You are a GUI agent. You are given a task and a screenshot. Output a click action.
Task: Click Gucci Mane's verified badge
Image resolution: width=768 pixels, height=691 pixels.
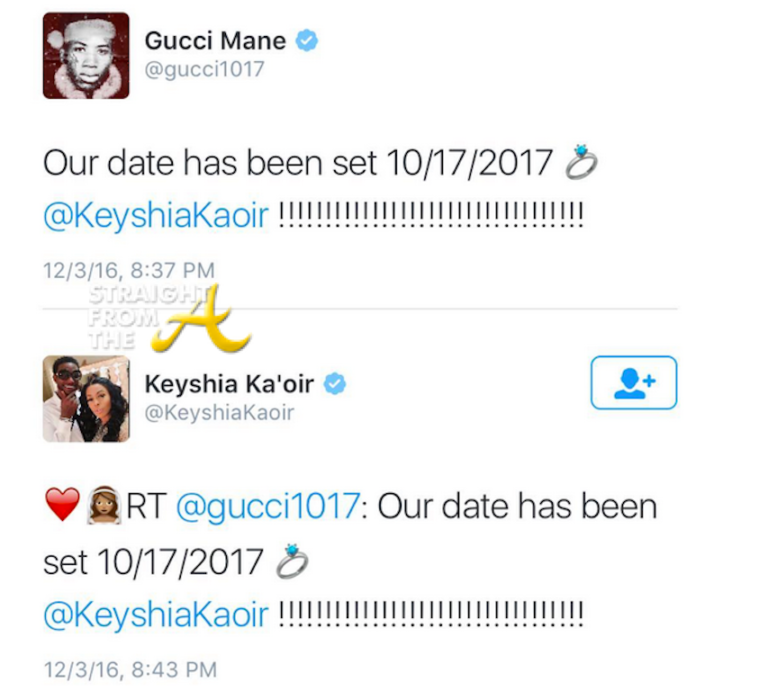(309, 41)
